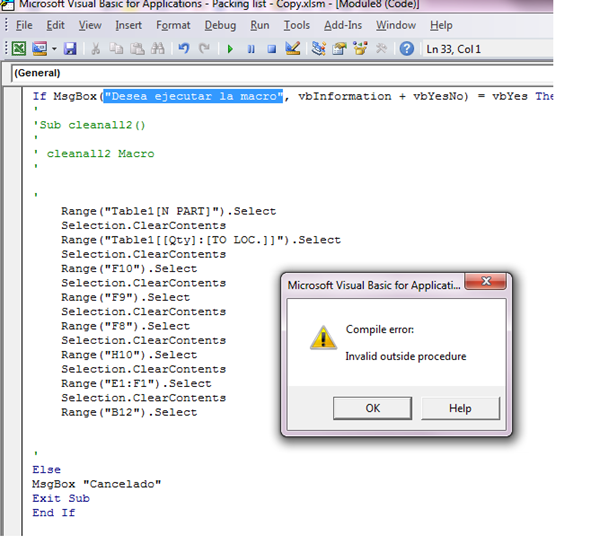Click the Range("Table1[N PART]").Select line
600x544 pixels.
click(168, 211)
